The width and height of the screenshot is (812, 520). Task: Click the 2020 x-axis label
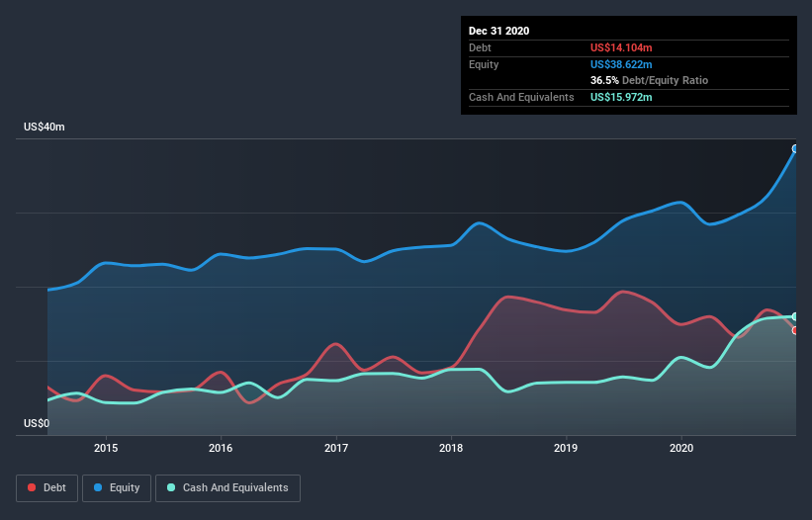click(x=681, y=448)
